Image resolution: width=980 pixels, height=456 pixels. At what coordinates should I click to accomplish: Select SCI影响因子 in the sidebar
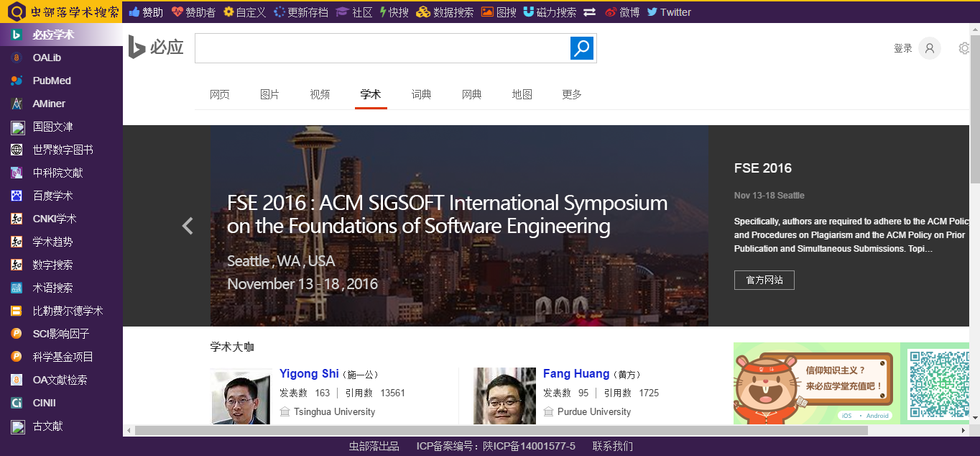pyautogui.click(x=61, y=334)
